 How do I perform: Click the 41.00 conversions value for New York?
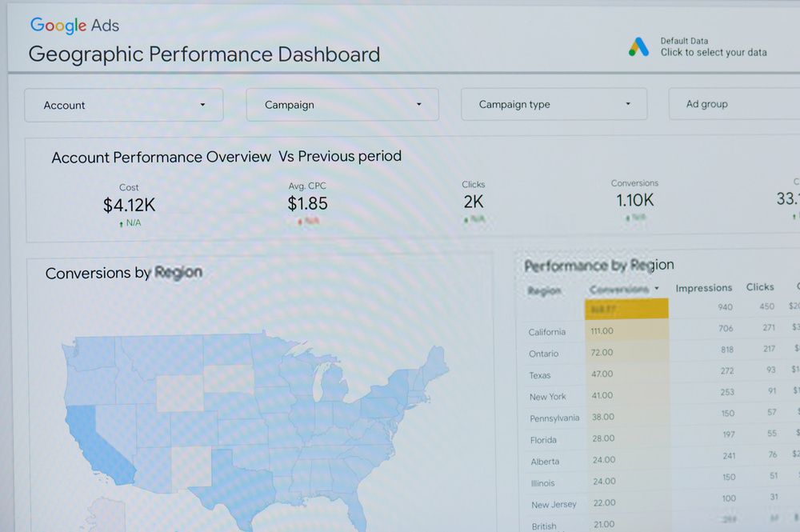click(602, 395)
